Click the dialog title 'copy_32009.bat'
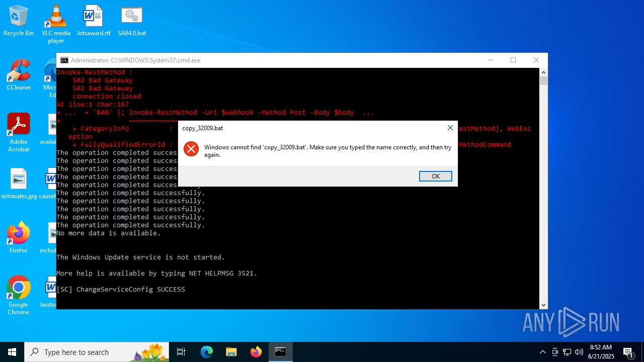The height and width of the screenshot is (362, 644). [202, 128]
